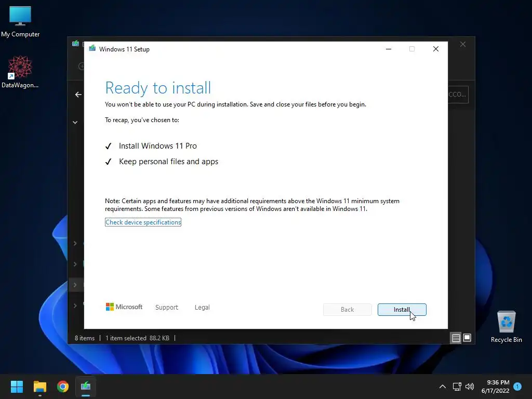Screen dimensions: 532x399
Task: Open the My Computer desktop icon
Action: [20, 22]
